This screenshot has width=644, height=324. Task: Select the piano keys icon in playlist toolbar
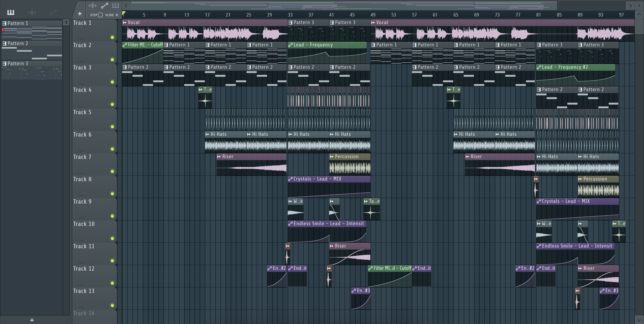(116, 5)
